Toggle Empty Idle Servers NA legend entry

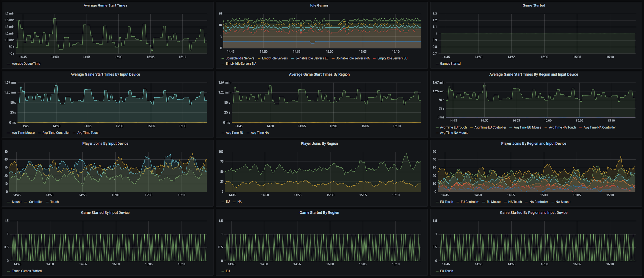tap(241, 64)
